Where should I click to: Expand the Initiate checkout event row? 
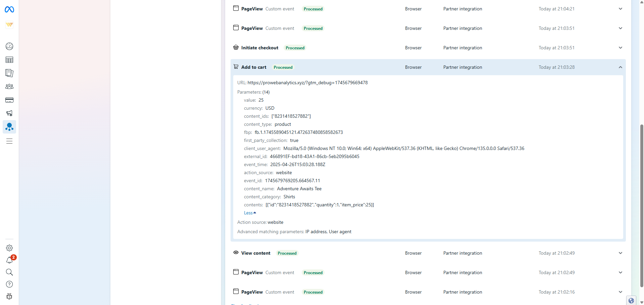(620, 48)
